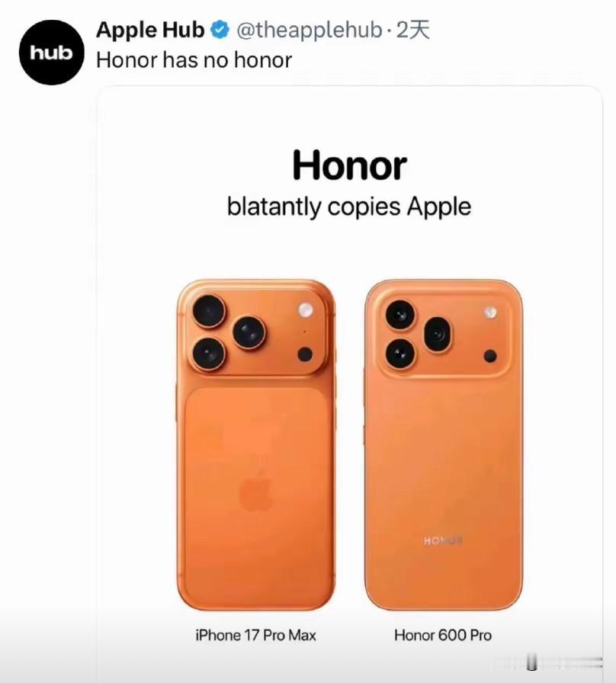The image size is (616, 683).
Task: Click the blue verified badge
Action: click(220, 30)
